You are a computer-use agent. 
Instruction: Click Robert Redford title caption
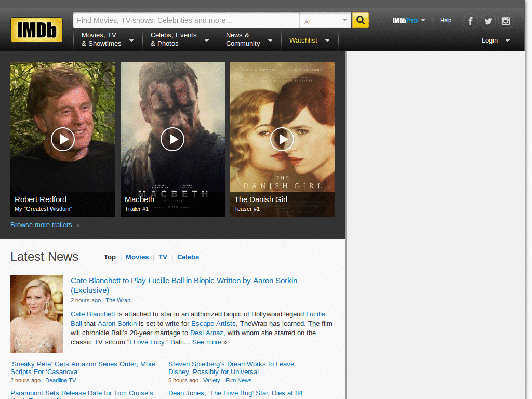click(41, 199)
